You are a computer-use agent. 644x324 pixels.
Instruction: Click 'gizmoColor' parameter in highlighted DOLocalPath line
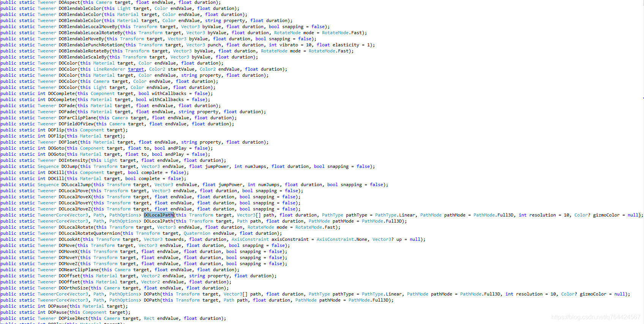(x=606, y=215)
